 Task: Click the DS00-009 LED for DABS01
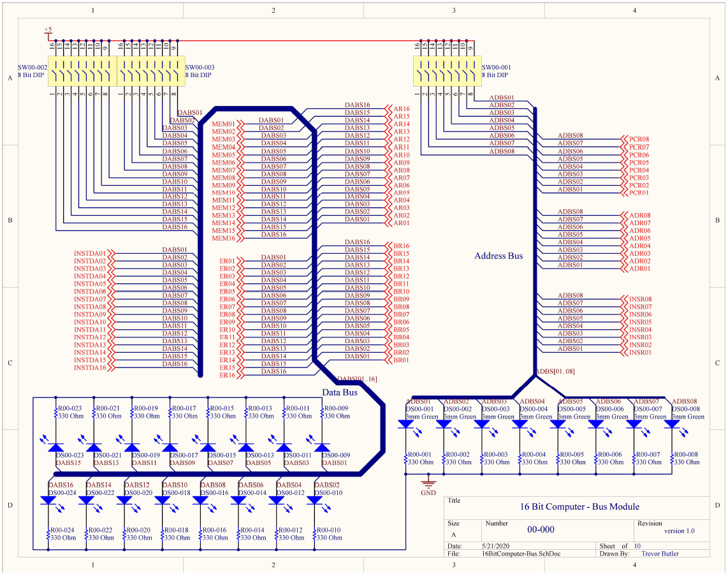(321, 448)
